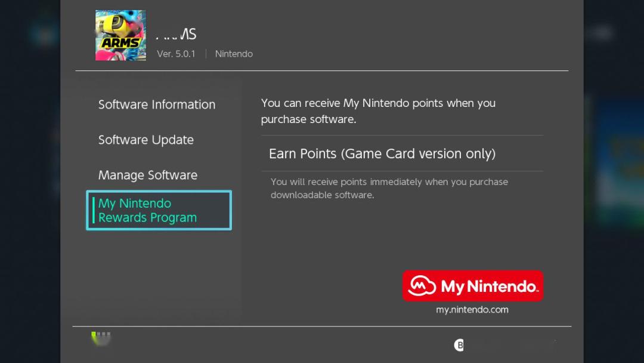This screenshot has width=644, height=363.
Task: Click the dimmed home screen right of dialog
Action: coord(614,179)
